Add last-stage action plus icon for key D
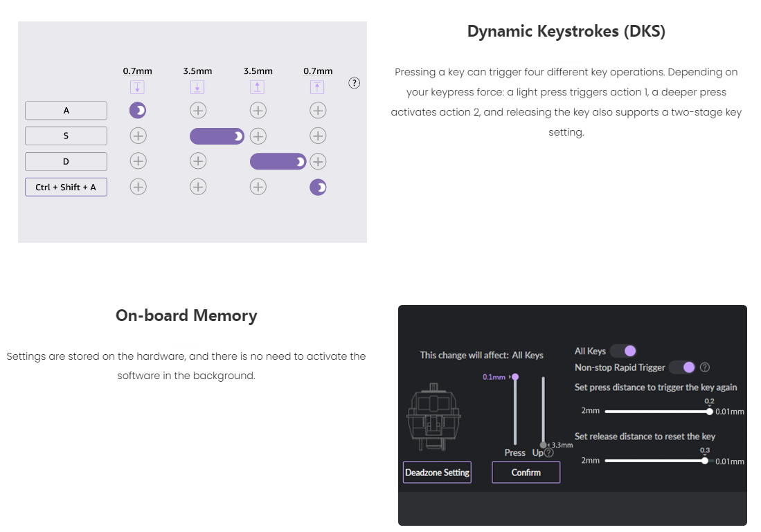Screen dimensions: 761x532 click(x=318, y=161)
